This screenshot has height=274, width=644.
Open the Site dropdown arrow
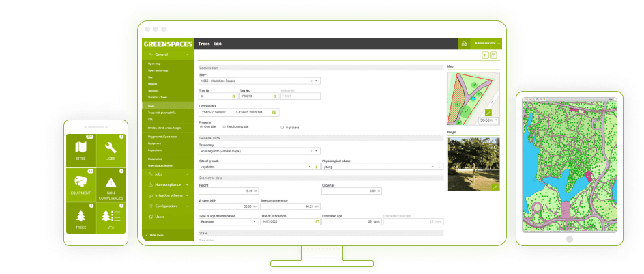(x=317, y=81)
